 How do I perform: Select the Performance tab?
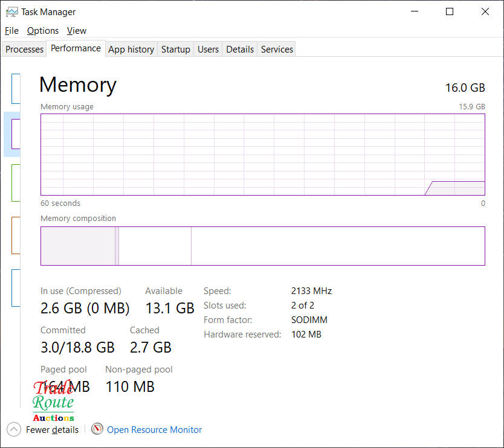coord(76,48)
